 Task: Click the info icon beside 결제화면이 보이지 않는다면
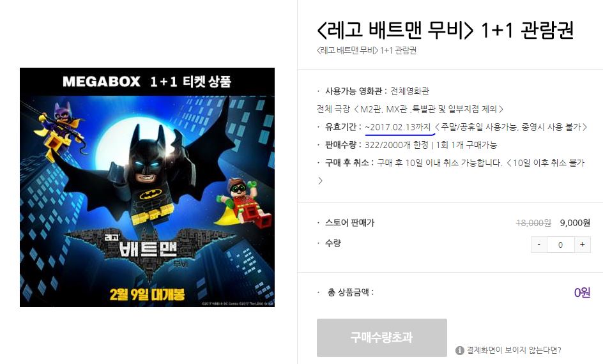point(459,350)
